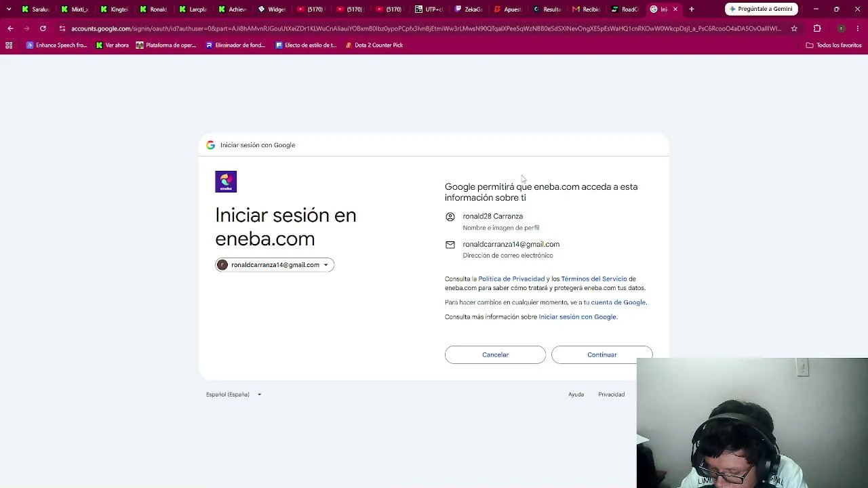
Task: Open the Política de Privacidad link
Action: (x=511, y=279)
